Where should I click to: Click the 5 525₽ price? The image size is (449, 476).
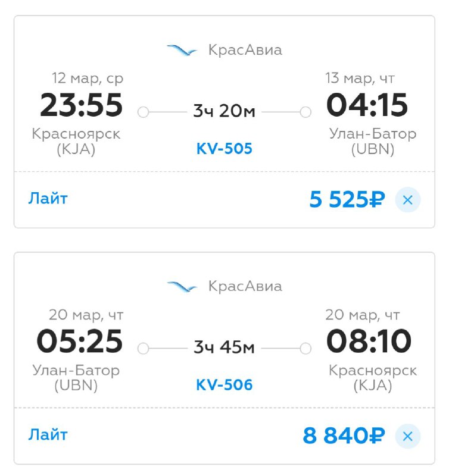[x=347, y=200]
